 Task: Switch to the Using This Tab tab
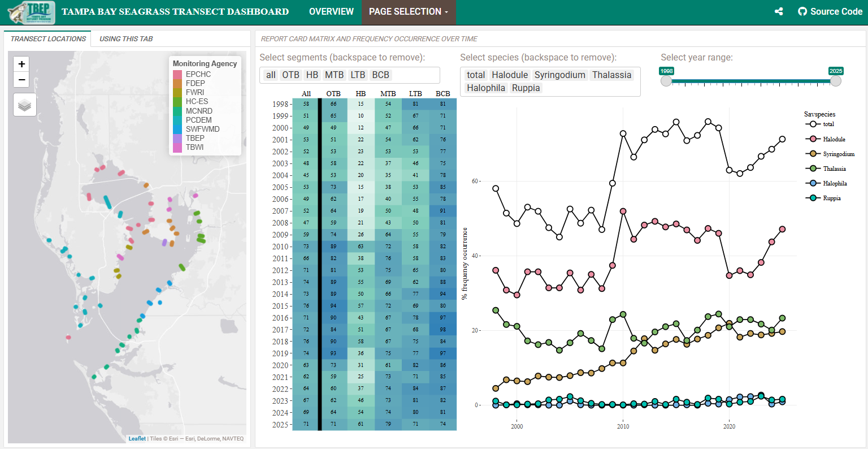point(126,39)
